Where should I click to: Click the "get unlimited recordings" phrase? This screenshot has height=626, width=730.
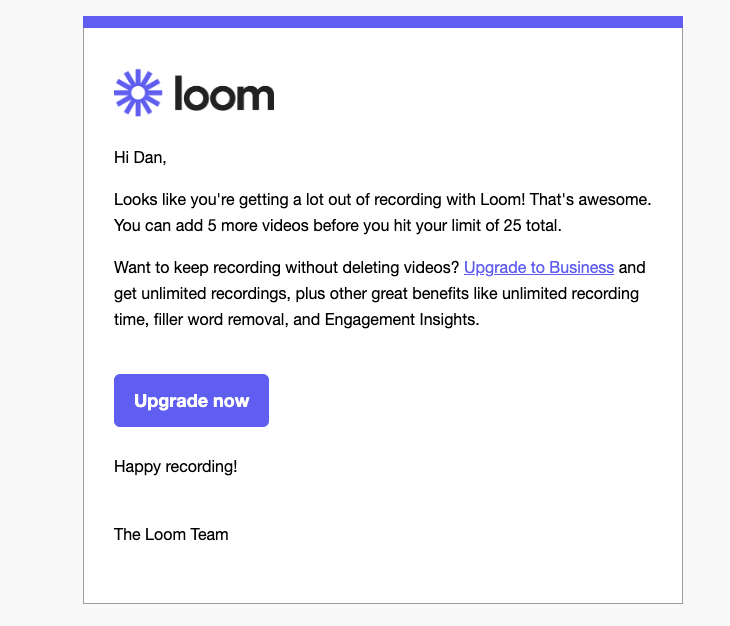(x=200, y=294)
